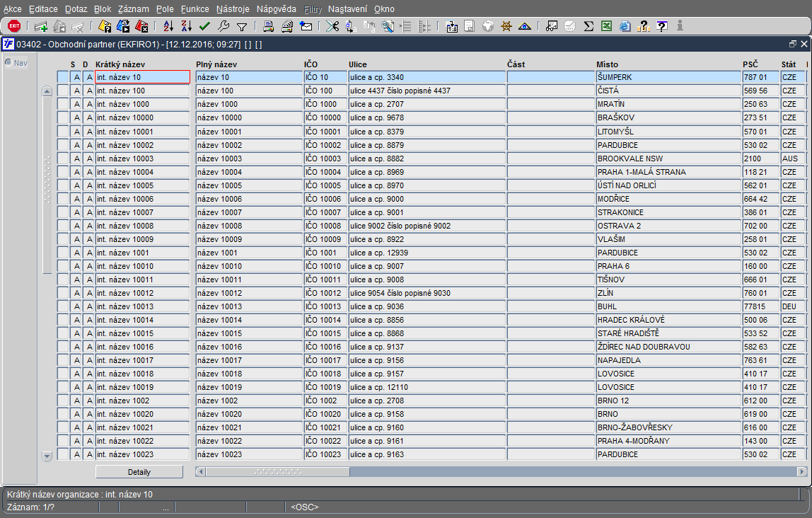Viewport: 812px width, 518px height.
Task: Click the multiple printers icon
Action: [287, 26]
